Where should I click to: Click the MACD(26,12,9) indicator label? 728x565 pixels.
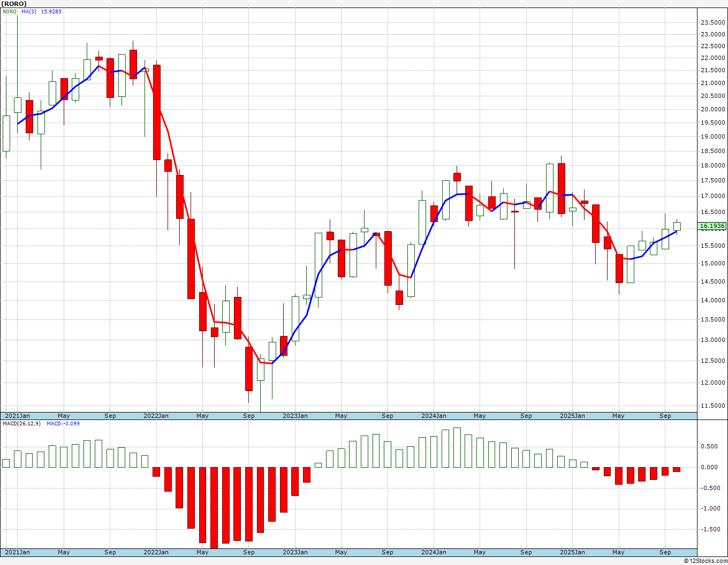pyautogui.click(x=22, y=423)
